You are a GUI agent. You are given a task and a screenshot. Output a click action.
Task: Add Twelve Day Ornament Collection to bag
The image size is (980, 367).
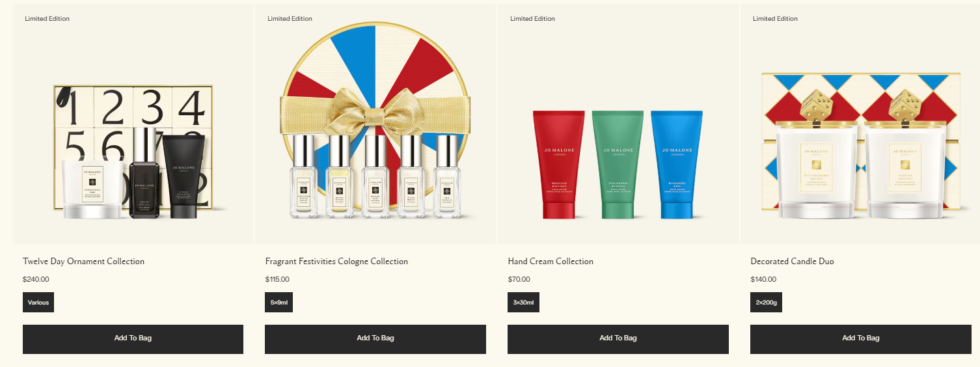click(x=133, y=339)
